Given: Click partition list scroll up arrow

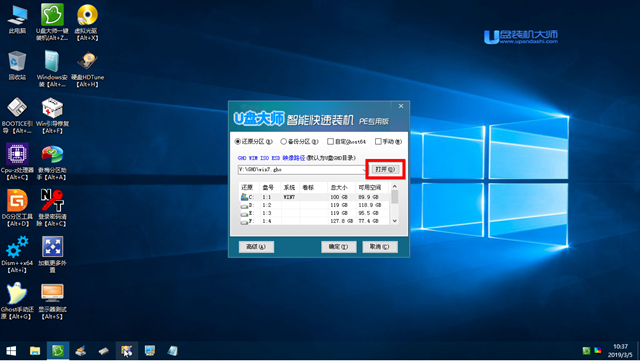Looking at the screenshot, I should coord(394,186).
